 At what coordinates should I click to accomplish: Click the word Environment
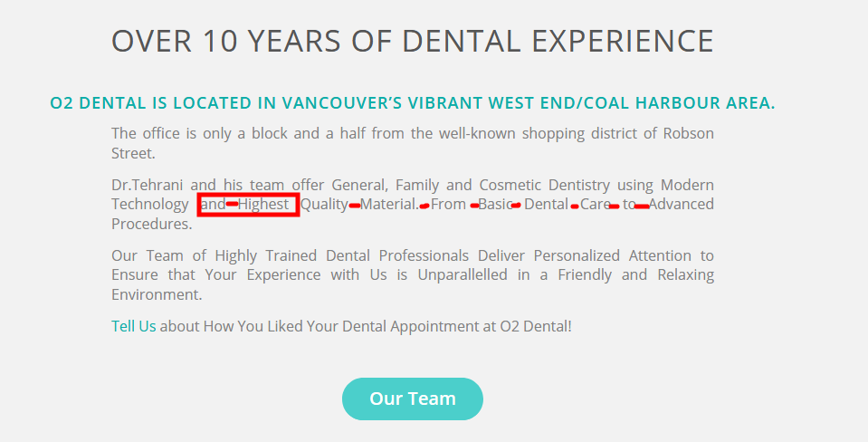click(157, 294)
